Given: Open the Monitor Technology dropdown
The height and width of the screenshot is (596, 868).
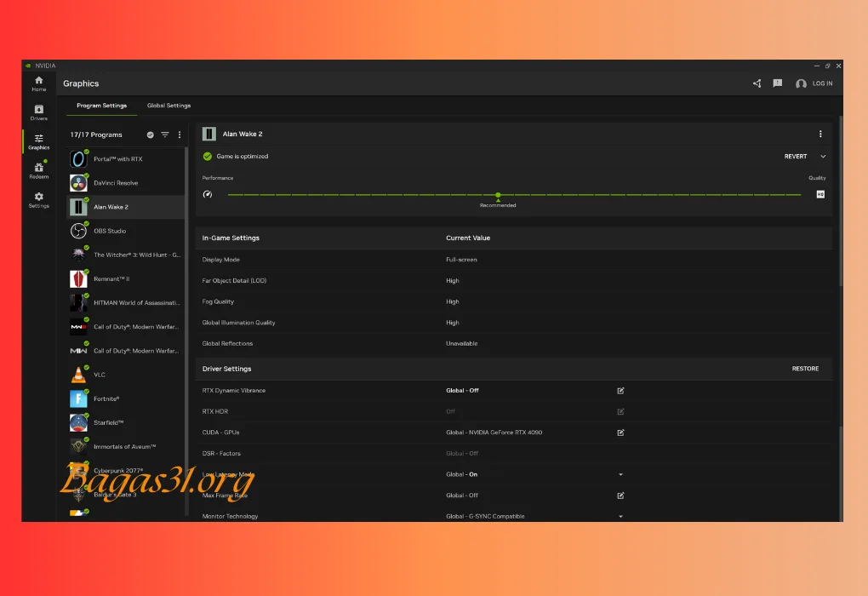Looking at the screenshot, I should click(x=620, y=516).
